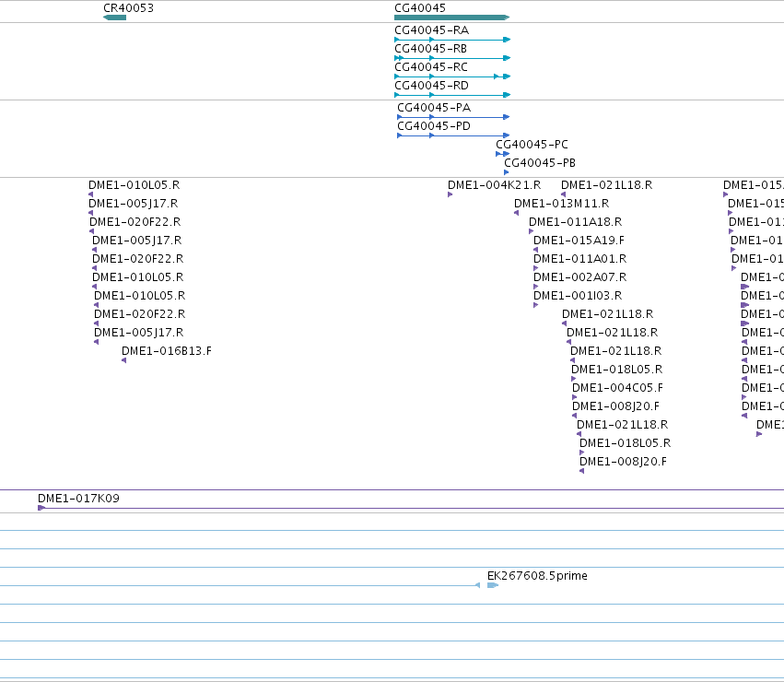Image resolution: width=784 pixels, height=682 pixels.
Task: Open transcript label CG40045-RB
Action: click(430, 49)
